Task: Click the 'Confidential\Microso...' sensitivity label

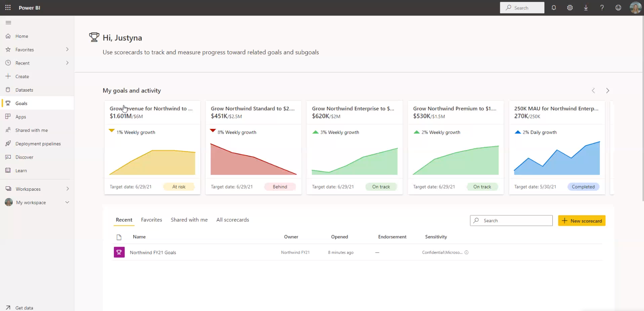Action: click(x=442, y=252)
